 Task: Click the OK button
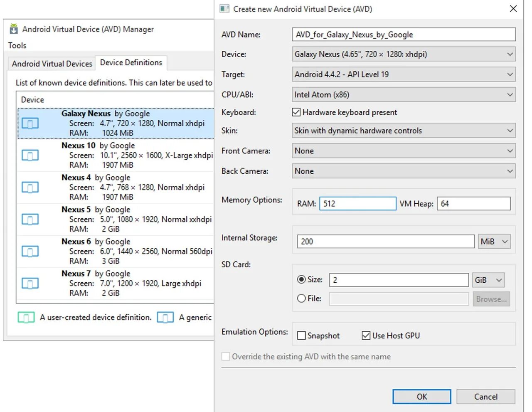[x=422, y=397]
